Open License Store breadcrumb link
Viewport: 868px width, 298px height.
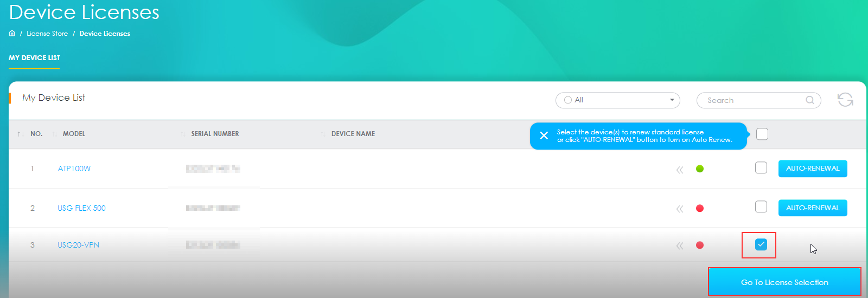click(47, 34)
